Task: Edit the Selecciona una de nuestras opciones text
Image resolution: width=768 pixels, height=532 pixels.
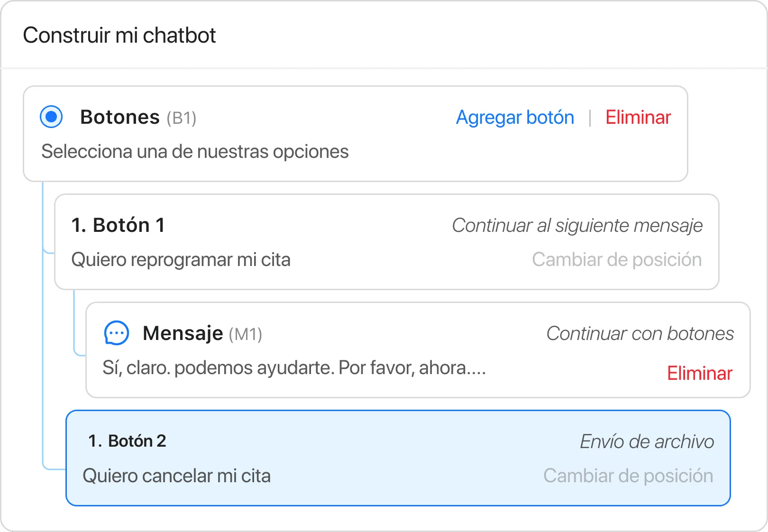Action: (195, 151)
